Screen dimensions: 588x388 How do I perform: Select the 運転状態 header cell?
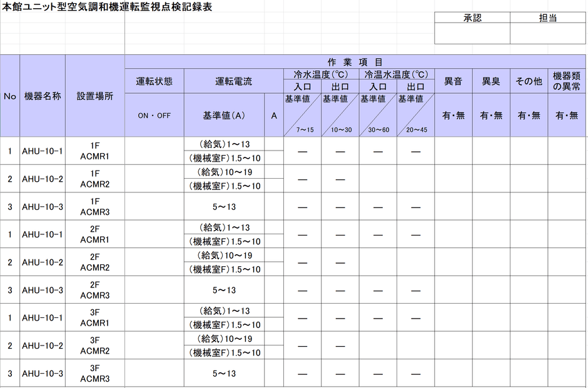[155, 81]
